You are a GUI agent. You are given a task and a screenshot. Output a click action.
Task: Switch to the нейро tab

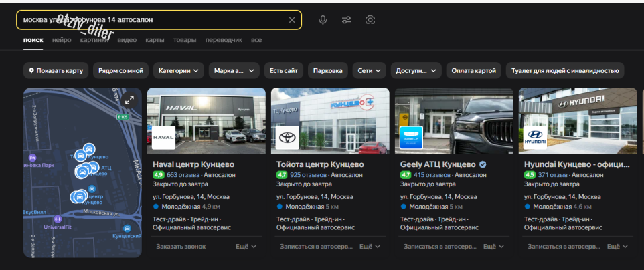pos(62,40)
